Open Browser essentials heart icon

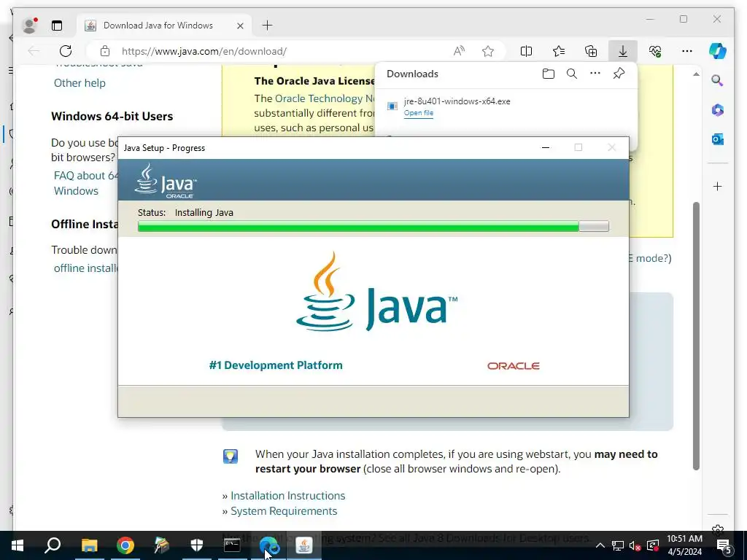(655, 51)
